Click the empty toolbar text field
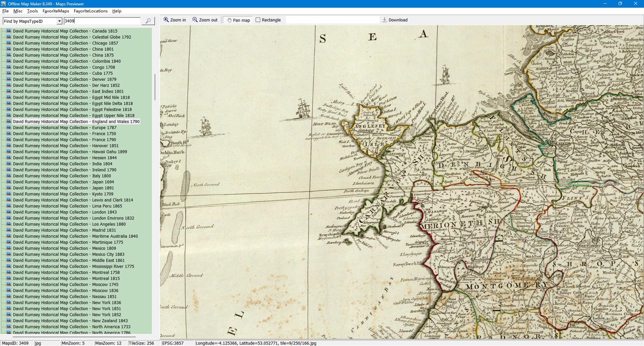The height and width of the screenshot is (346, 644). tap(332, 20)
